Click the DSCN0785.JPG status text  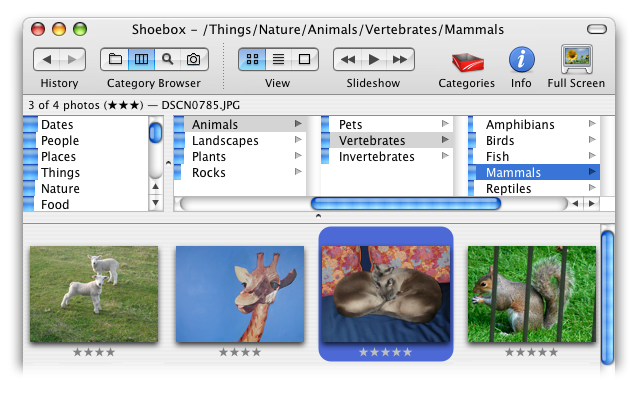click(x=200, y=105)
